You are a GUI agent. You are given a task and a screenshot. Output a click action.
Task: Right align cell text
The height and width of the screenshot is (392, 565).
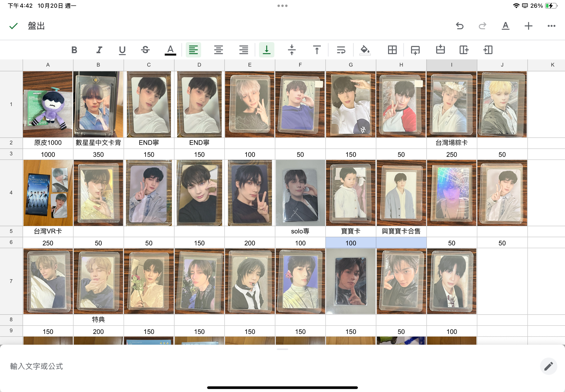[243, 50]
